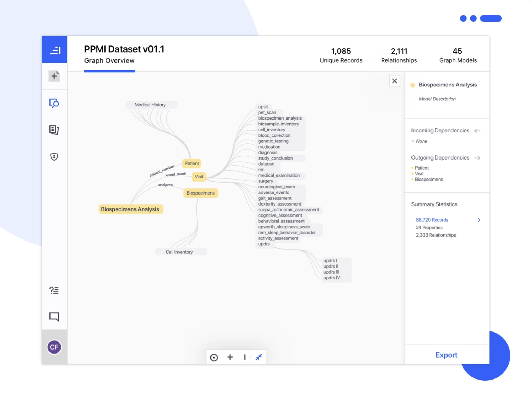
Task: Select the Cell Inventory graph node
Action: pos(179,252)
